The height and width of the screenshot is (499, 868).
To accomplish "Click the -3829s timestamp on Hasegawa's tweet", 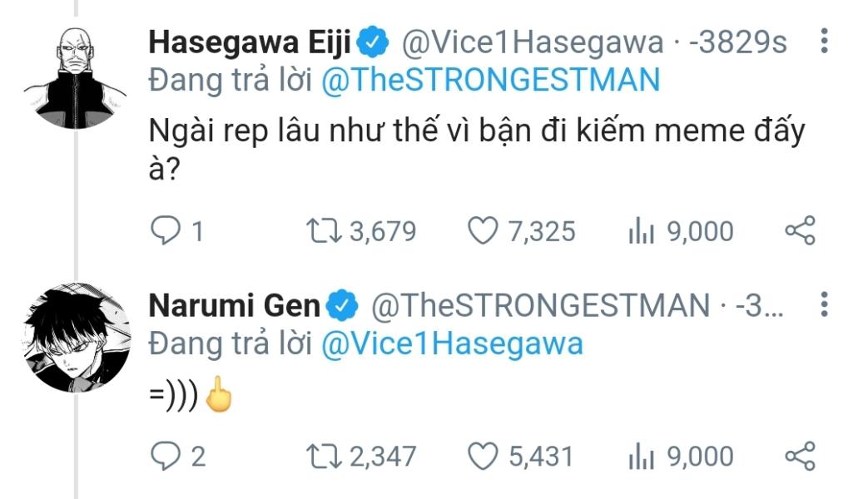I will click(x=737, y=42).
